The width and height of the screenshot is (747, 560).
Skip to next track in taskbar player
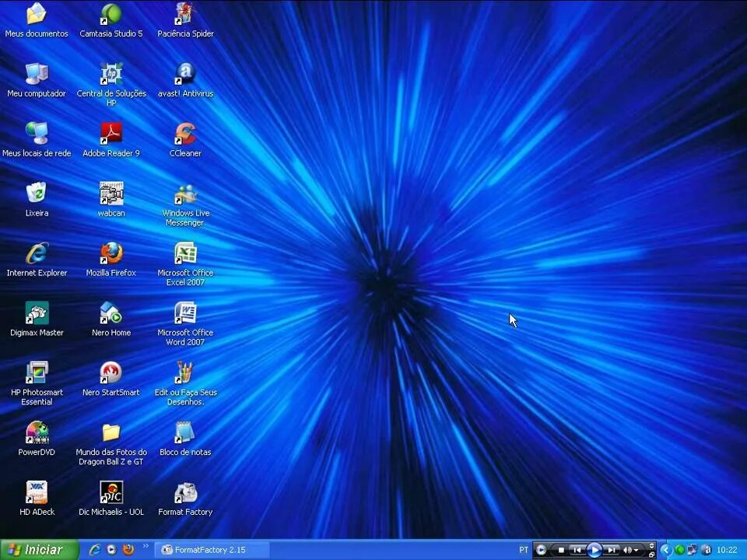[x=612, y=550]
